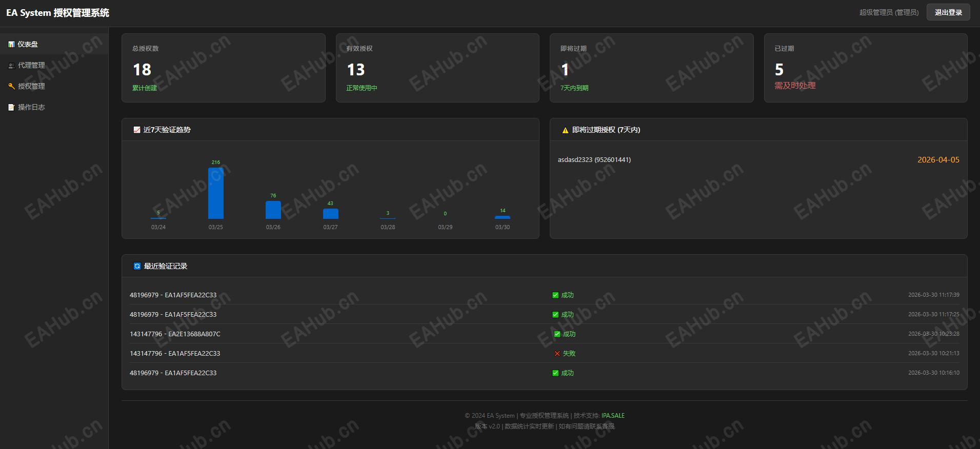Click the 03/27 bar in the trend chart
Image resolution: width=980 pixels, height=449 pixels.
pyautogui.click(x=331, y=214)
